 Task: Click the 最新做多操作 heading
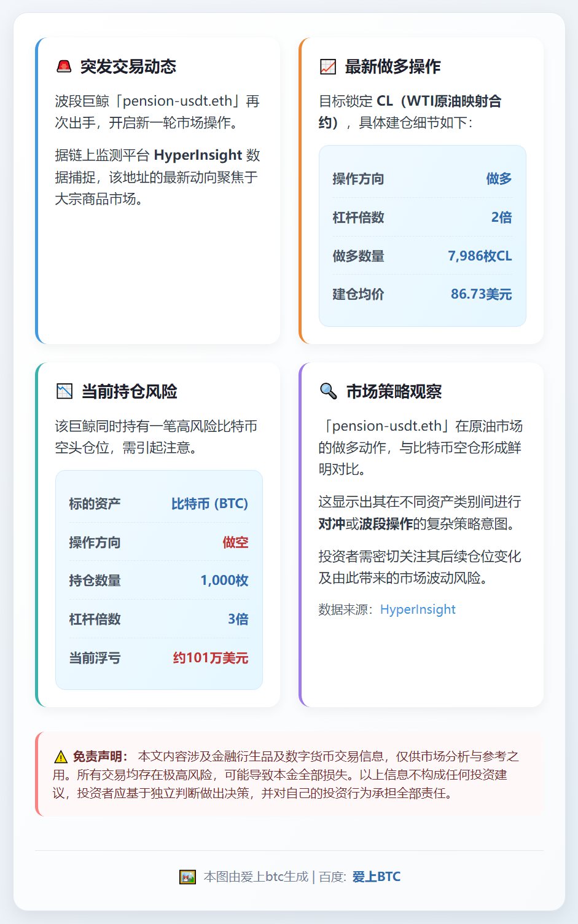pos(392,66)
